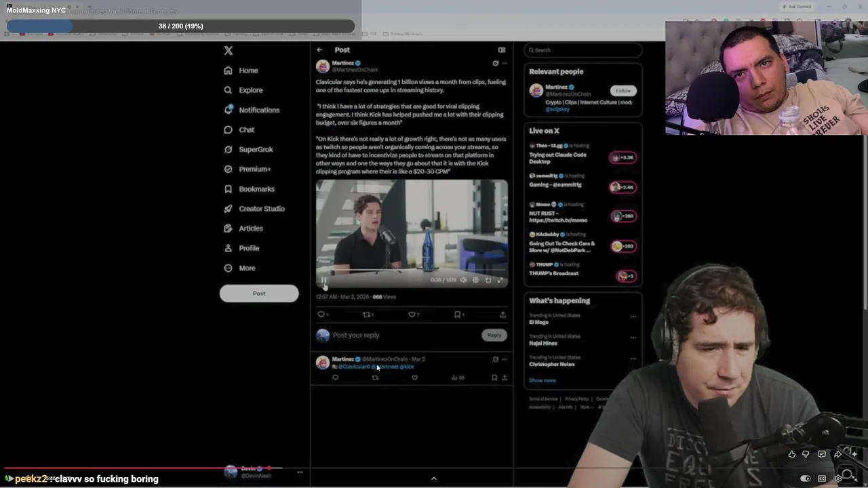Like Martinez's Mar 2 reply

pyautogui.click(x=414, y=378)
